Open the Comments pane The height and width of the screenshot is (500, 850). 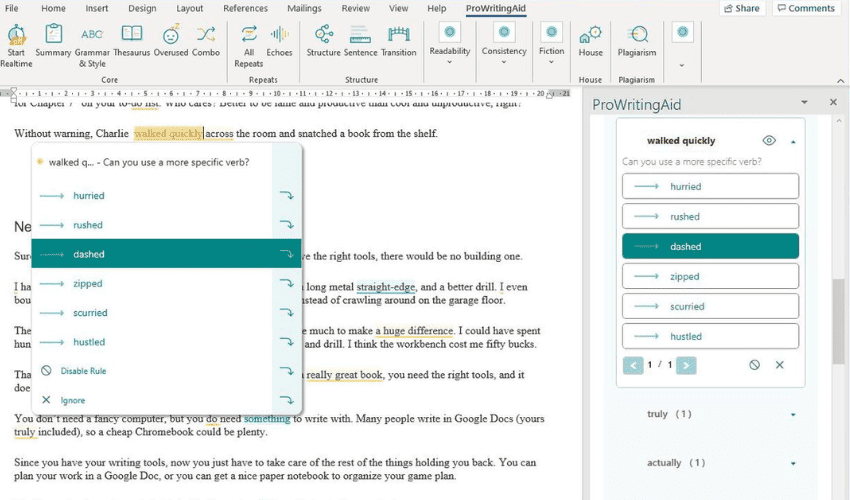coord(806,8)
